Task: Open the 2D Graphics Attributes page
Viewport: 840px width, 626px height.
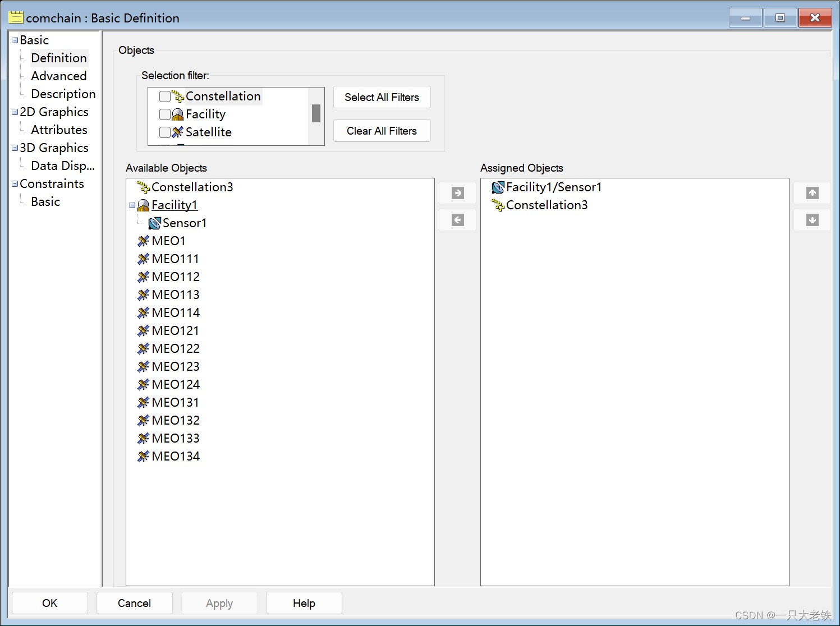Action: pos(59,130)
